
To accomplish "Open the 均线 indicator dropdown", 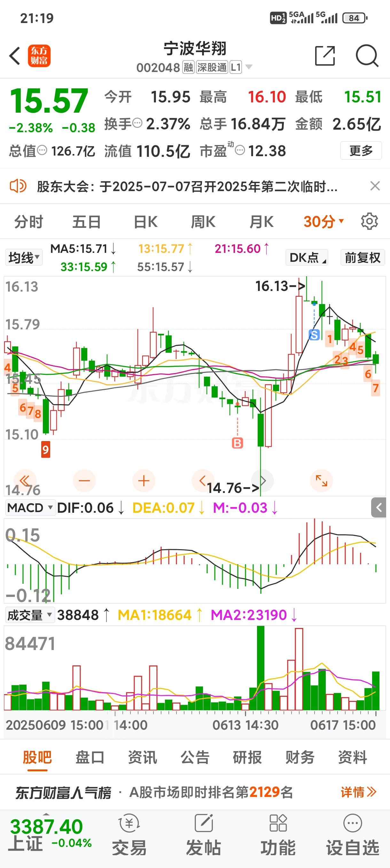I will [24, 258].
